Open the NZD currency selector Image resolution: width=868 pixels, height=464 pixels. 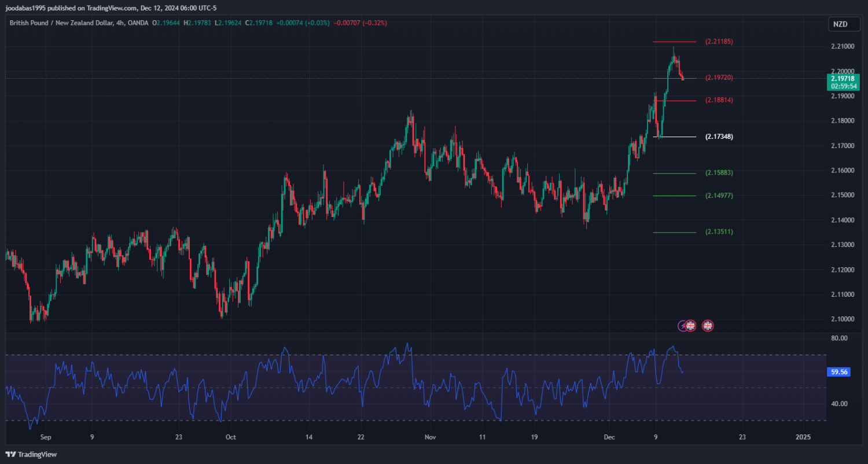click(840, 24)
